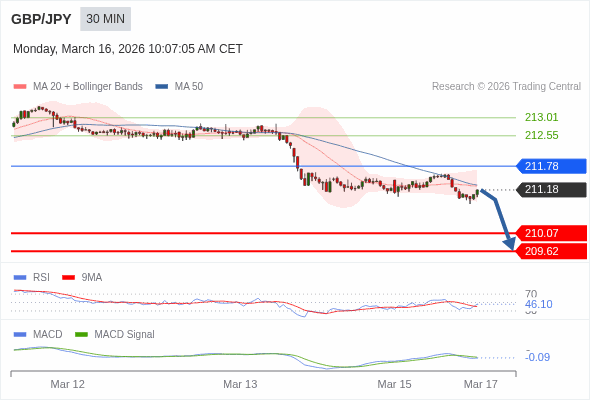Viewport: 590px width, 400px height.
Task: Click the Mar 13 date axis label
Action: (240, 384)
